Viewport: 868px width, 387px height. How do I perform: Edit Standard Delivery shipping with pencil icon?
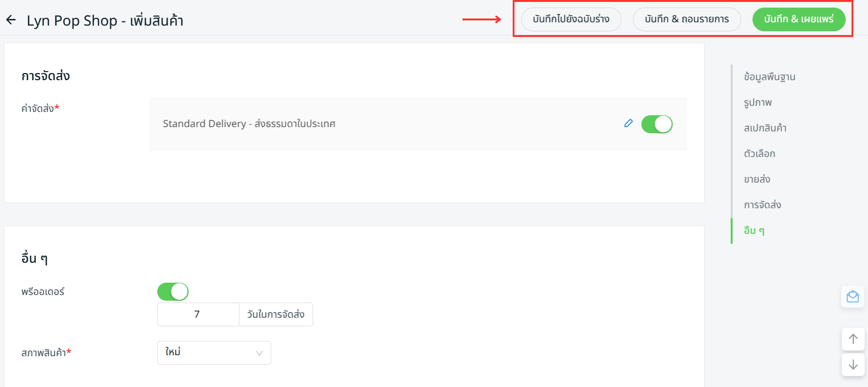pyautogui.click(x=628, y=123)
